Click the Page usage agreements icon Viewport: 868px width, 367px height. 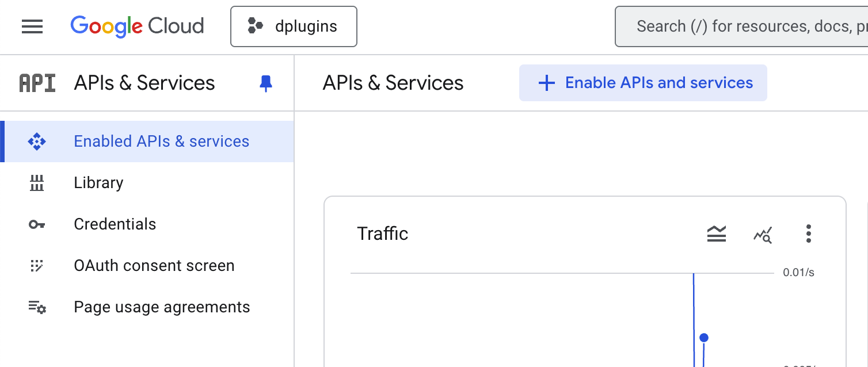(x=37, y=307)
